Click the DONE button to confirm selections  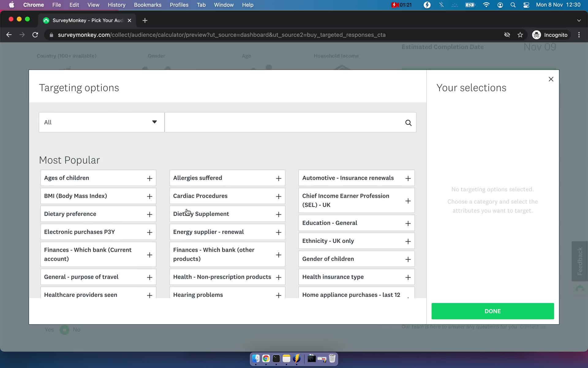[493, 311]
